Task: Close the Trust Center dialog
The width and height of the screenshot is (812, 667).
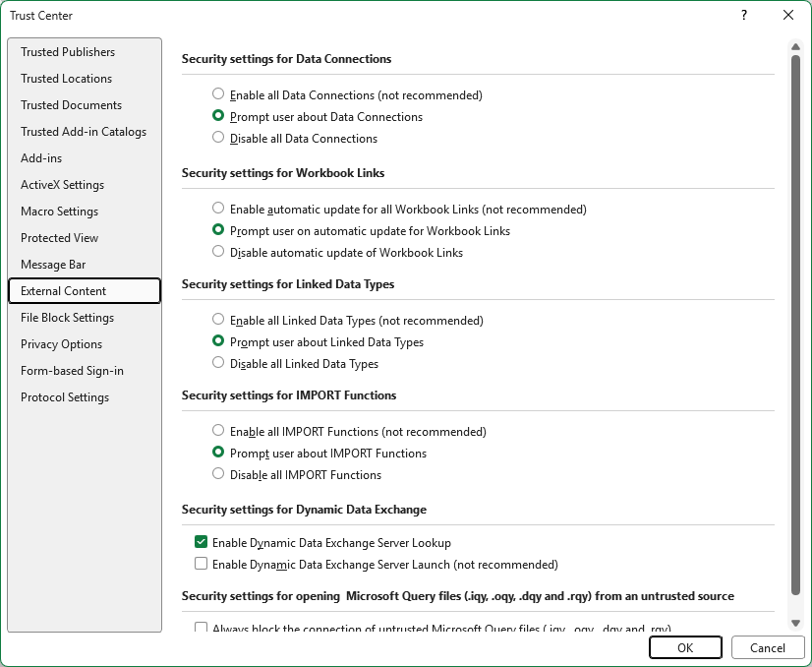Action: (x=788, y=15)
